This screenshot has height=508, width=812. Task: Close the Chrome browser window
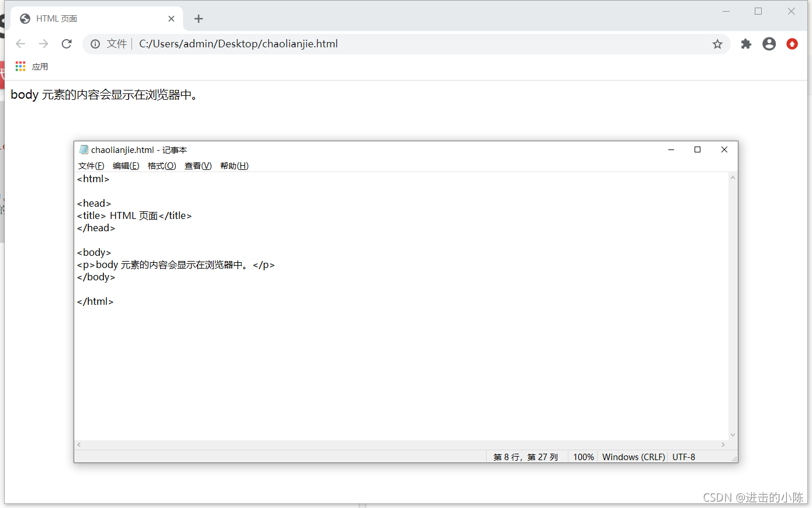click(791, 11)
